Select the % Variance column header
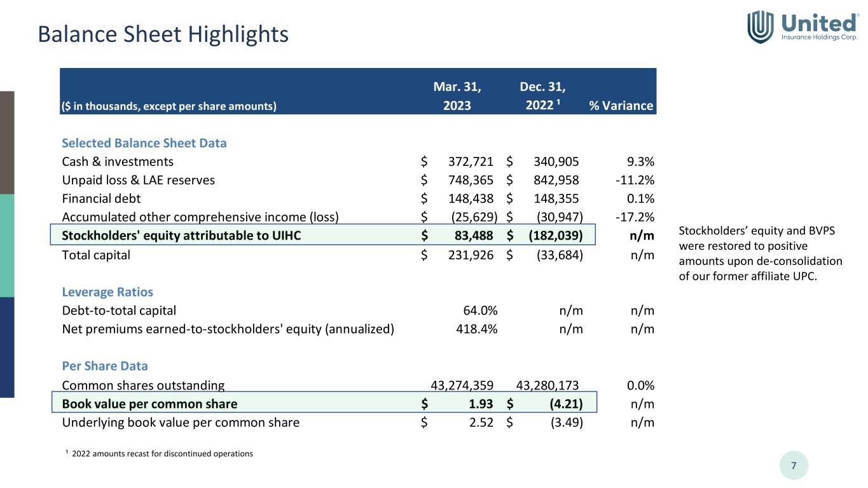 [x=621, y=105]
